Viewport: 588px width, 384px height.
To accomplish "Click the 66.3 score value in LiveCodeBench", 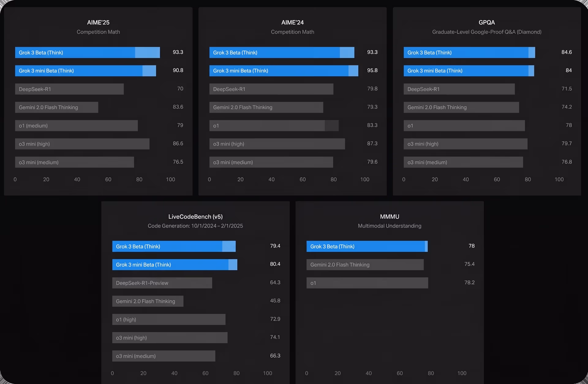I will [275, 356].
